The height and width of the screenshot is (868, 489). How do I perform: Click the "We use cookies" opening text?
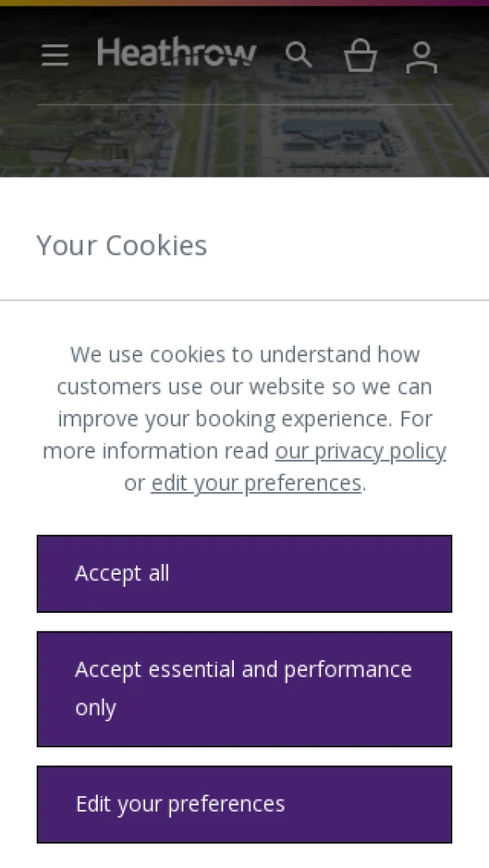click(147, 355)
